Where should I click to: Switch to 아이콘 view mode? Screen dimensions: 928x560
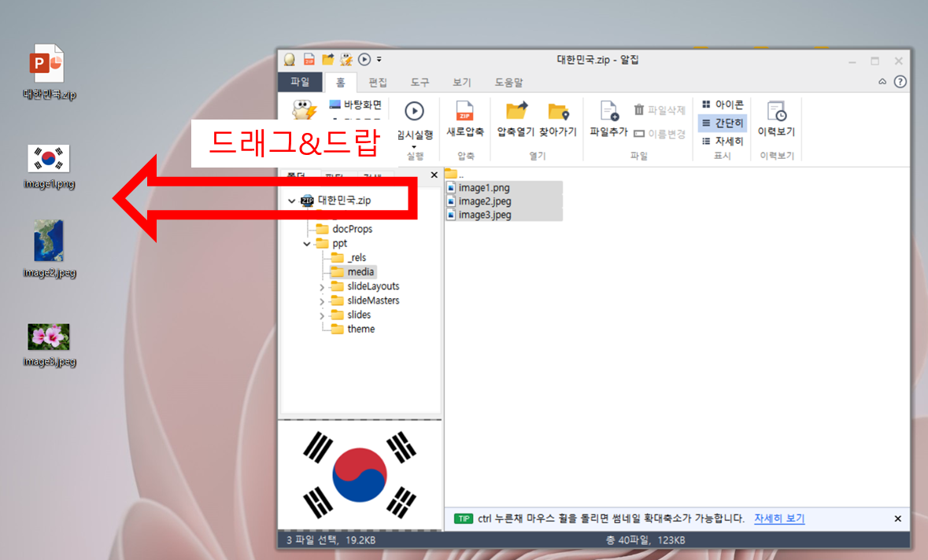click(x=723, y=105)
